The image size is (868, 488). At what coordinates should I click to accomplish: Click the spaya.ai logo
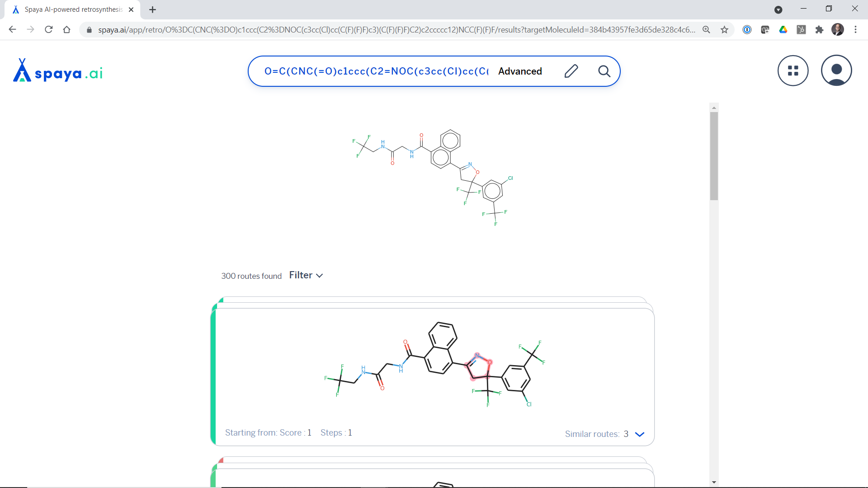click(58, 71)
